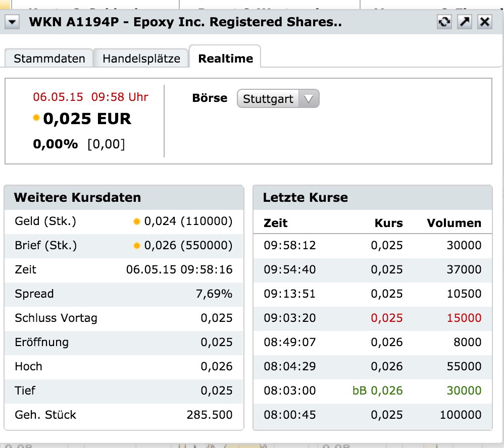This screenshot has width=504, height=448.
Task: Select the 08:03:00 bB 0,026 trade row
Action: 372,390
